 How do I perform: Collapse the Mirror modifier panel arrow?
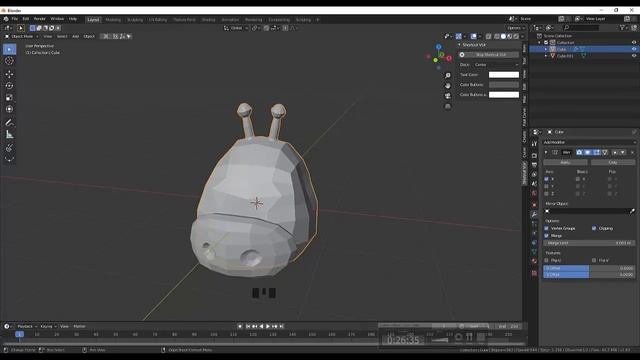click(x=546, y=152)
